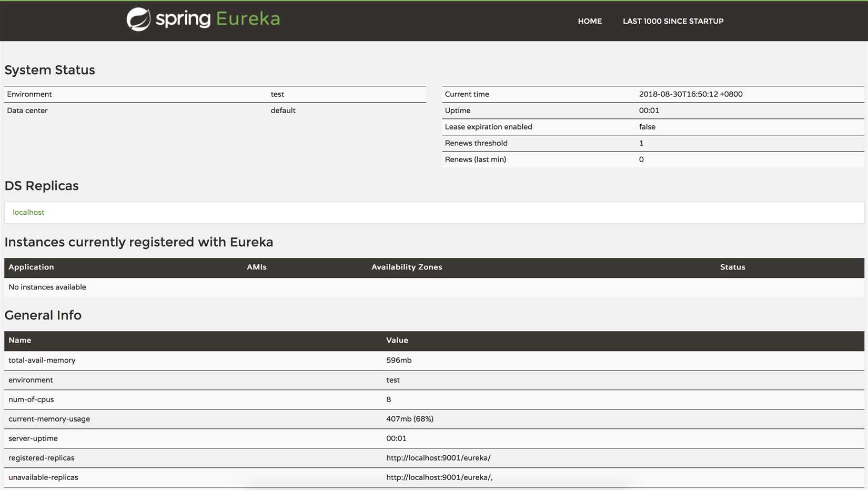This screenshot has height=490, width=868.
Task: Click the registered-replicas row name
Action: click(x=42, y=458)
